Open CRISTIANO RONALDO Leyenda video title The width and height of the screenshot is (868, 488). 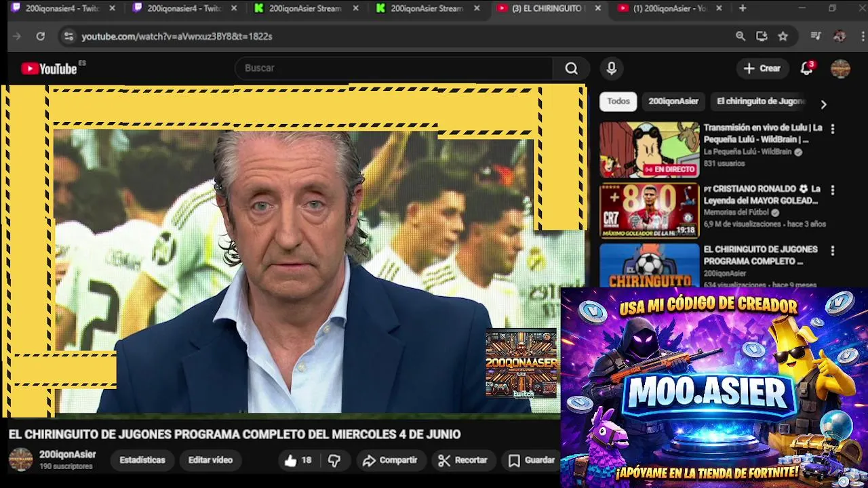click(x=762, y=195)
